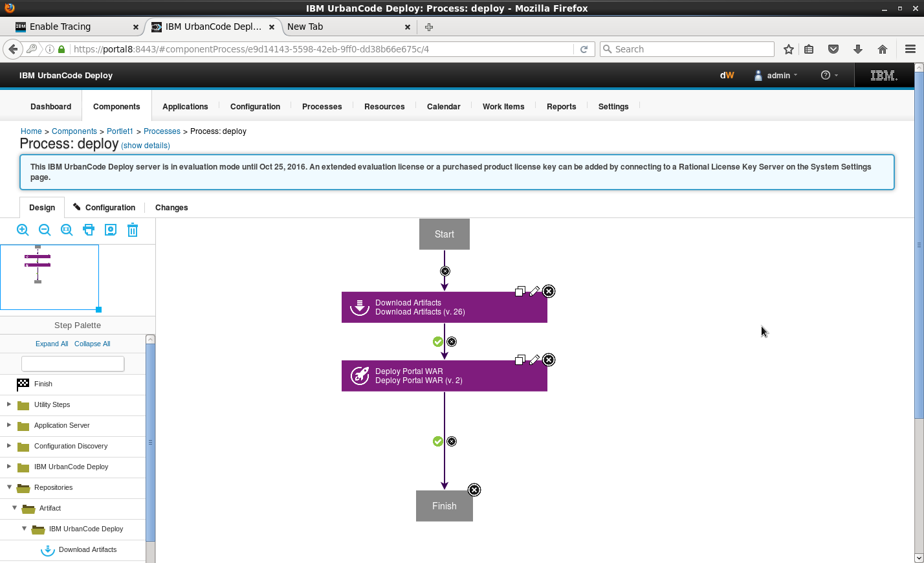This screenshot has height=563, width=924.
Task: Click the step palette search field
Action: (x=72, y=364)
